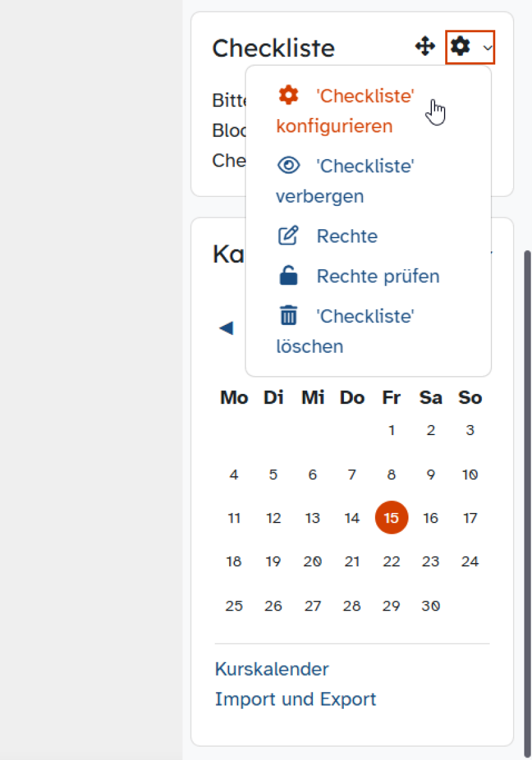Click the Rechte edit pencil icon

click(x=288, y=236)
